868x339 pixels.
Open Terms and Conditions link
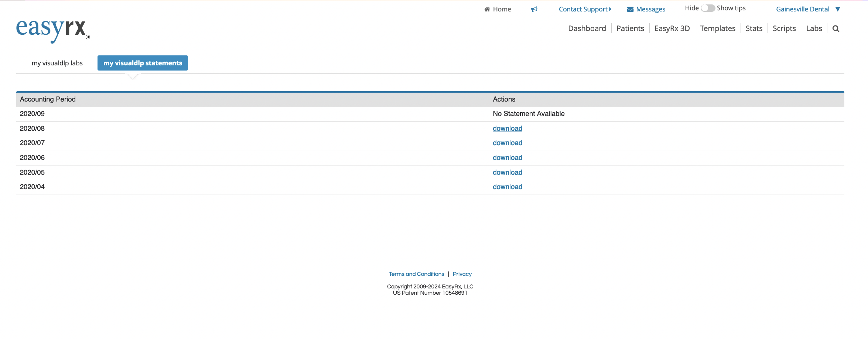(x=416, y=274)
